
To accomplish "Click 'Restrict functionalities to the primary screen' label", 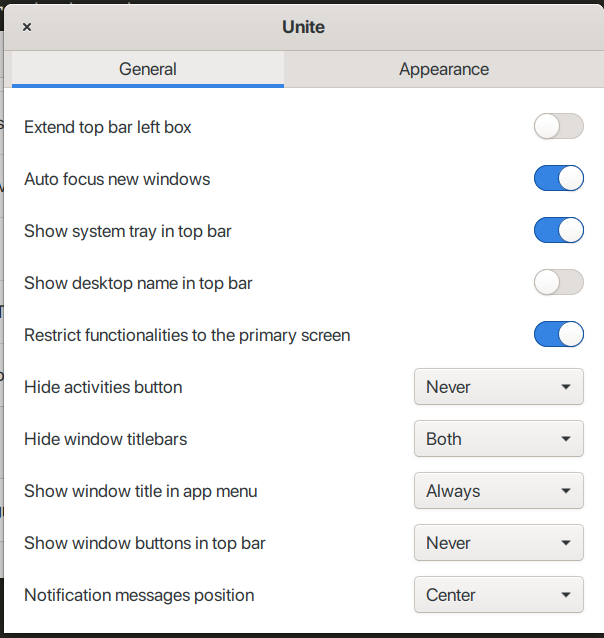I will point(187,336).
